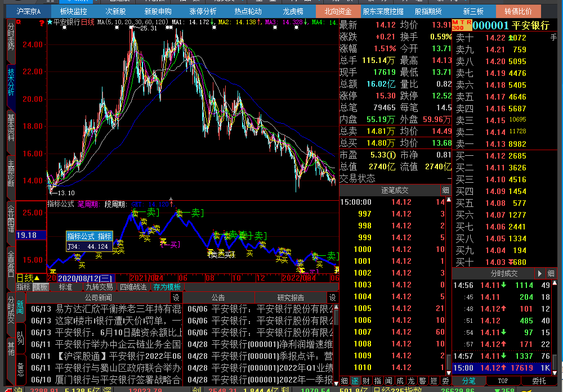Viewport: 563px width, 392px height.
Task: Click the MTR 300 stock badge
Action: pyautogui.click(x=462, y=25)
